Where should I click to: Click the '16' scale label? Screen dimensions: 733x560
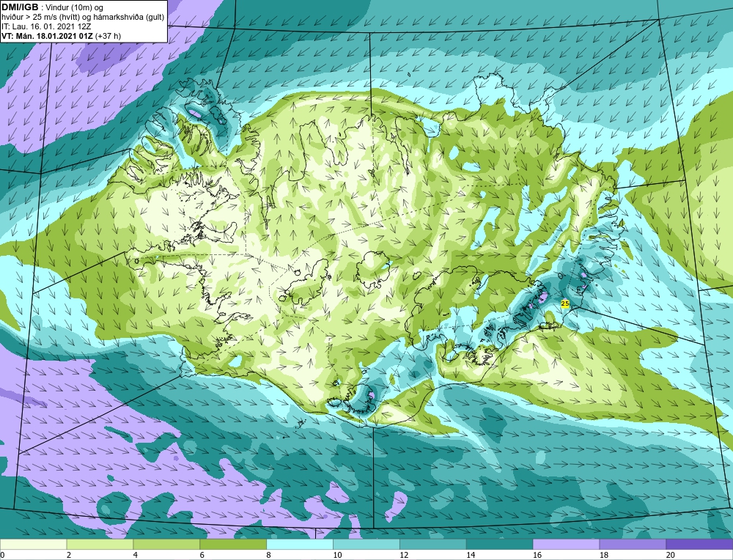537,555
